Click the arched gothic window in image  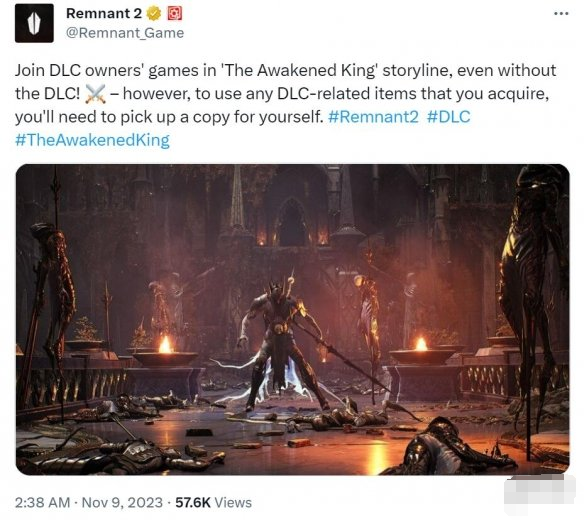coord(292,222)
